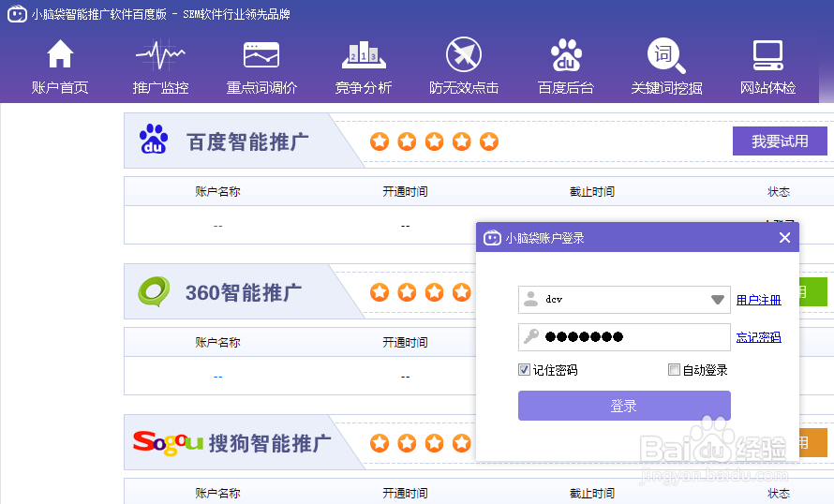Click 账户名称 header in 360 table

pos(217,342)
